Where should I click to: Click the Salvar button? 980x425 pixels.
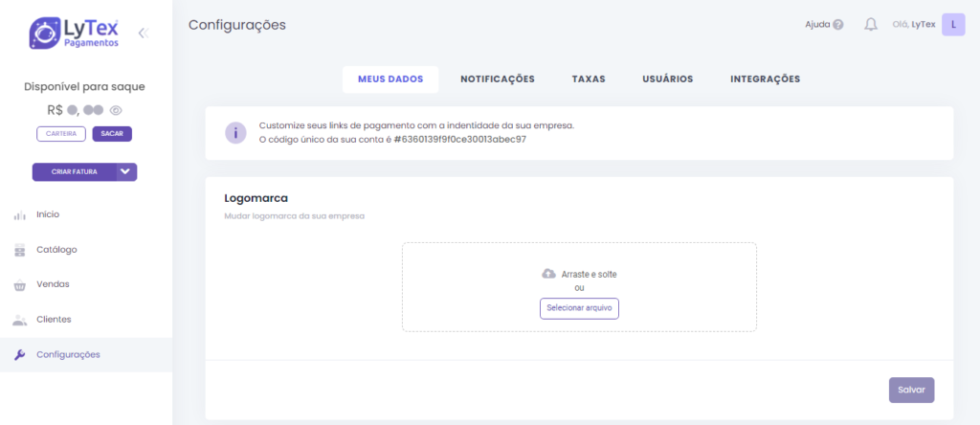(911, 390)
